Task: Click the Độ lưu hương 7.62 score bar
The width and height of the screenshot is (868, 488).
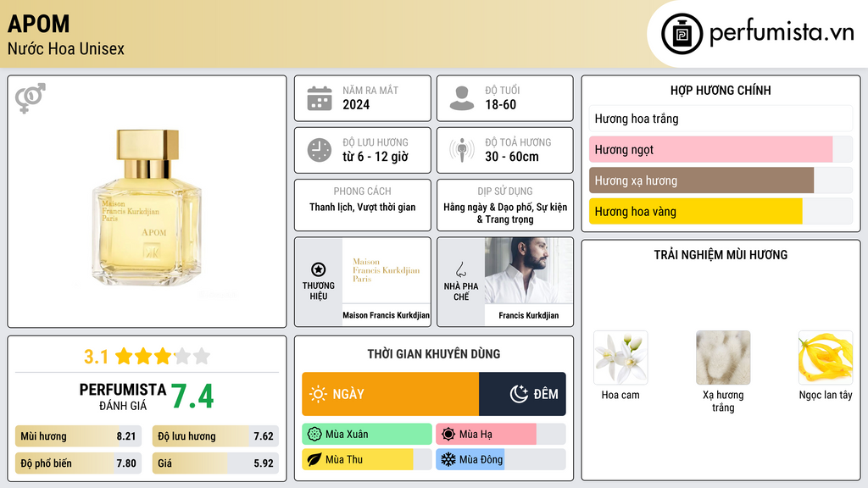Action: [x=215, y=436]
